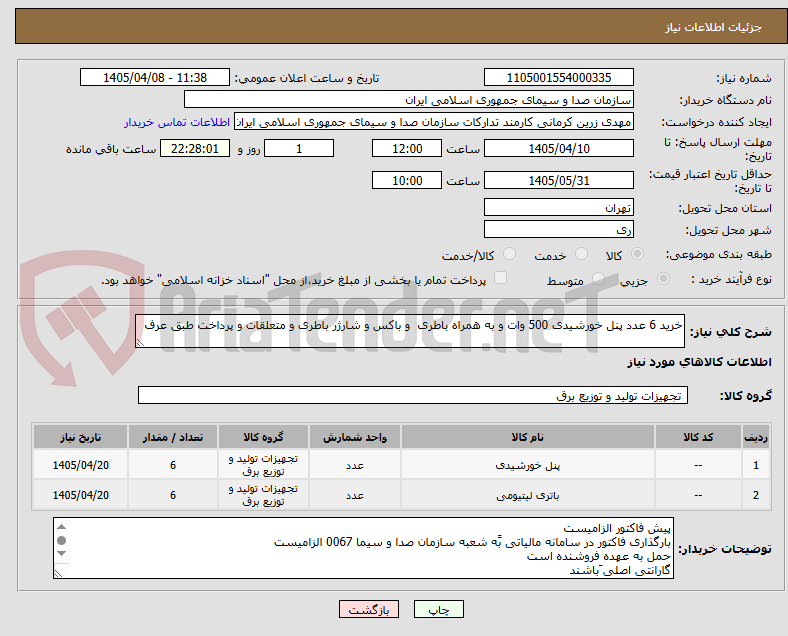Click the پنل خورشیدی item cell
The width and height of the screenshot is (788, 636).
[x=528, y=465]
